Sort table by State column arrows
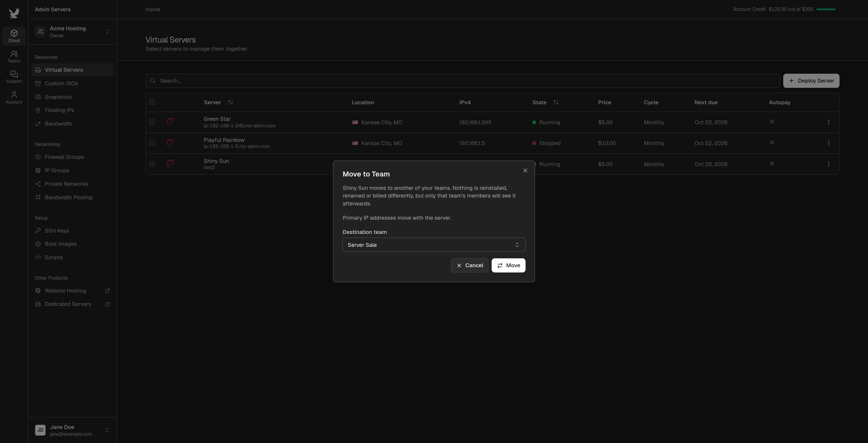The width and height of the screenshot is (868, 443). (556, 102)
